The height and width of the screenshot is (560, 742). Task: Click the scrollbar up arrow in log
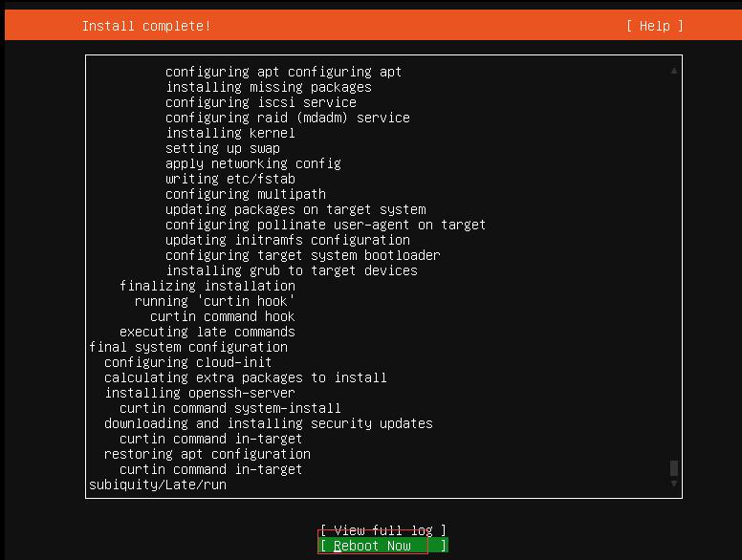(x=674, y=71)
